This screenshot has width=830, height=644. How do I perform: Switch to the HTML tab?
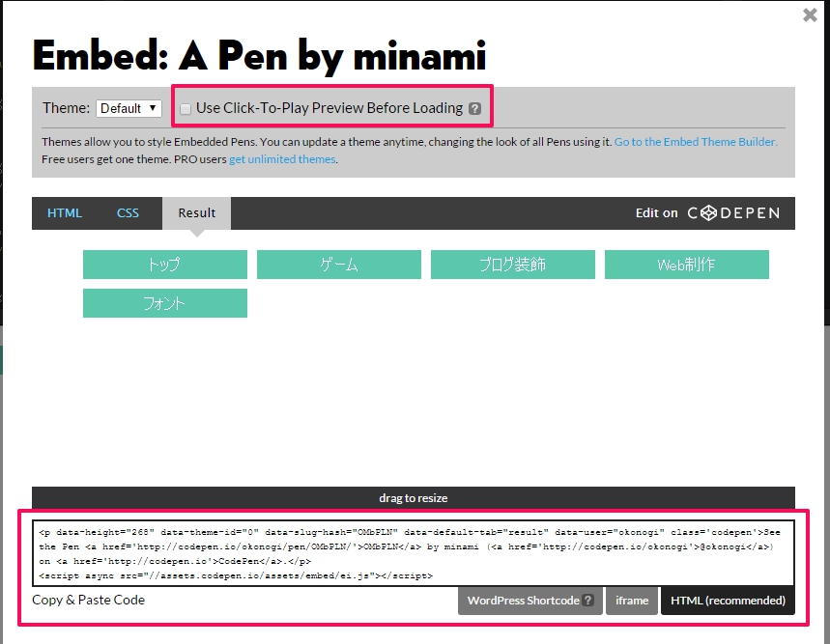(x=65, y=213)
